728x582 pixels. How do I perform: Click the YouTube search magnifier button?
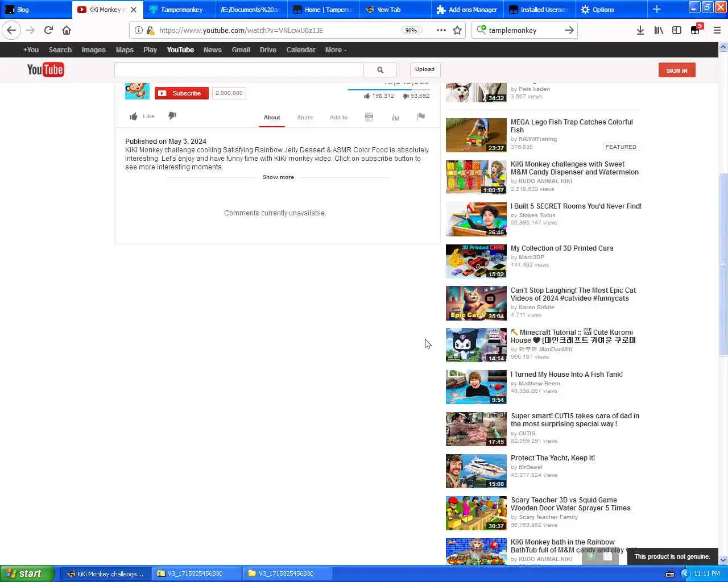(x=380, y=70)
